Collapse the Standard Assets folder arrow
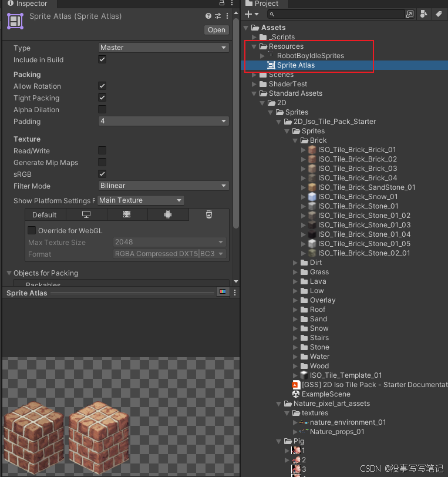Viewport: 448px width, 477px height. tap(254, 94)
